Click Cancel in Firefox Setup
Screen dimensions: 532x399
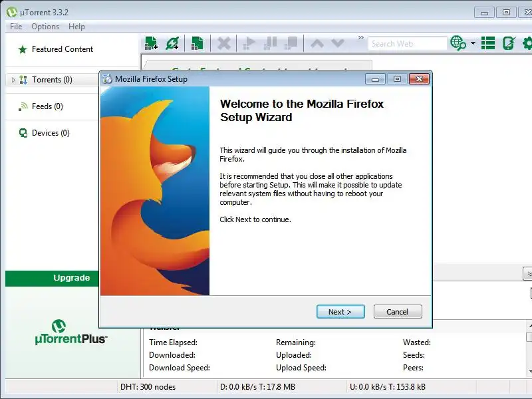(398, 311)
